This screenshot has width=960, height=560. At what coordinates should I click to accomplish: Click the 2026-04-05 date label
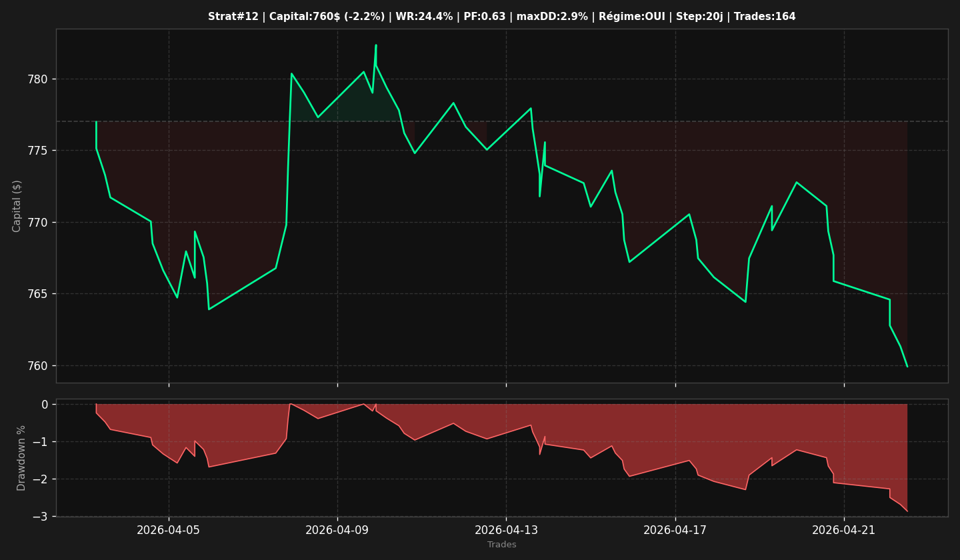click(x=169, y=531)
